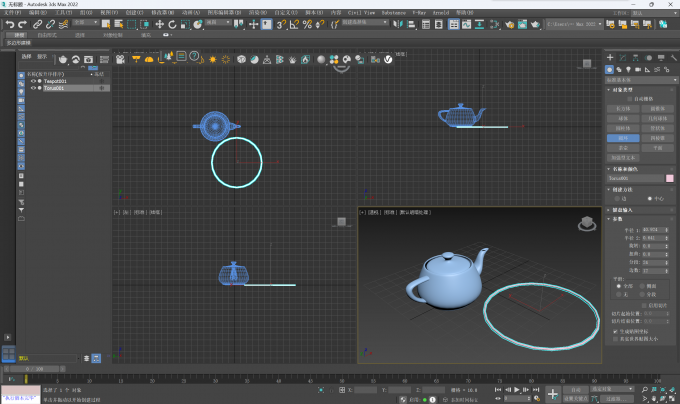Toggle Generate Mapping Coords checkbox

(x=615, y=331)
